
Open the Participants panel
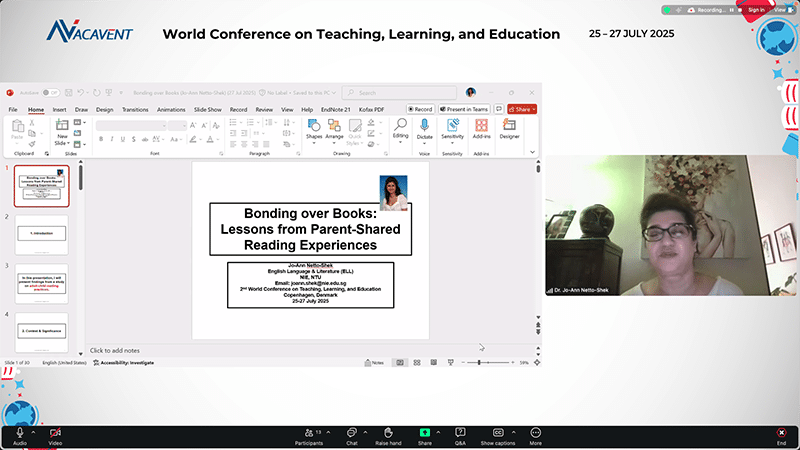coord(308,432)
